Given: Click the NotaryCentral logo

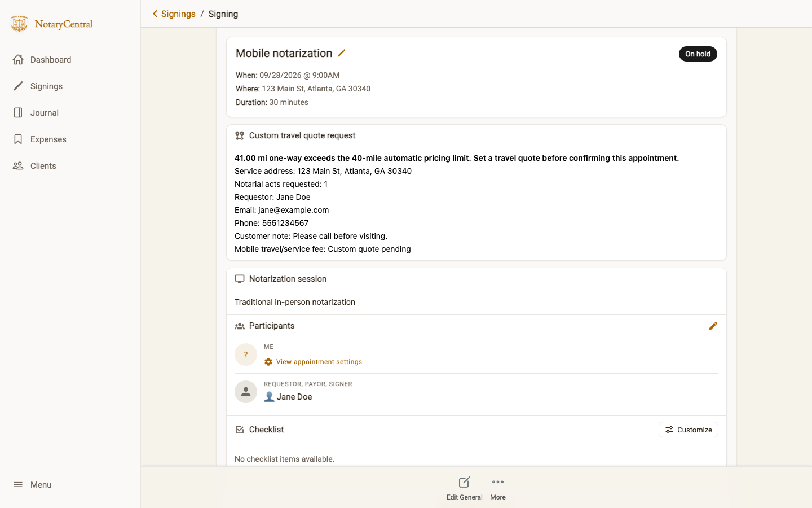Looking at the screenshot, I should (52, 24).
